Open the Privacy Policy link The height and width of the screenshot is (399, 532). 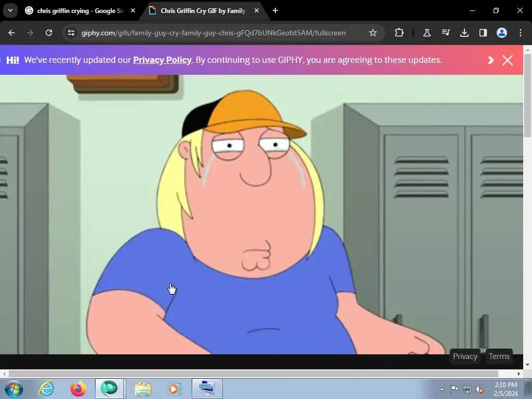(162, 60)
